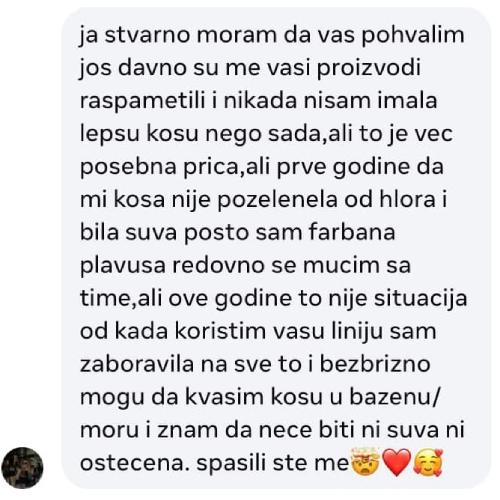Select the word "pohvalim" in the message
Image resolution: width=500 pixels, height=500 pixels.
[x=413, y=36]
